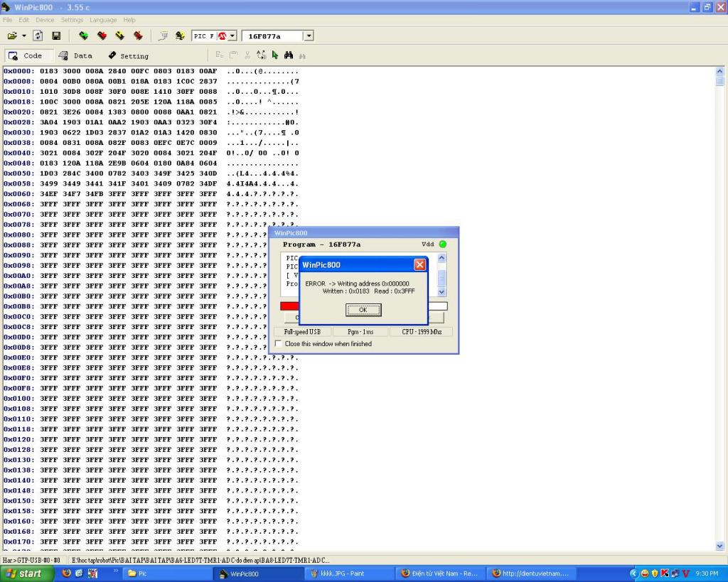The width and height of the screenshot is (728, 582).
Task: Expand the recent files arrow beside Open
Action: click(23, 36)
